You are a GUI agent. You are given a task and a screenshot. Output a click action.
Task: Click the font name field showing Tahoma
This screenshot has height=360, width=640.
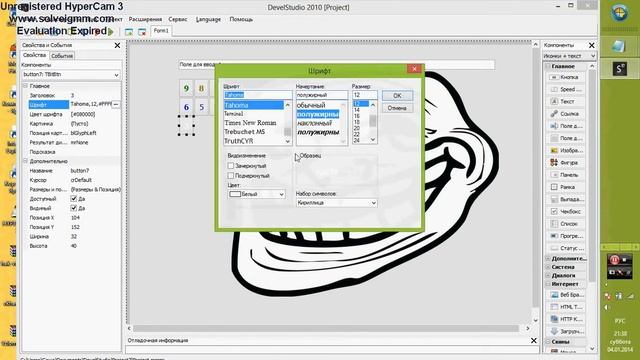258,95
